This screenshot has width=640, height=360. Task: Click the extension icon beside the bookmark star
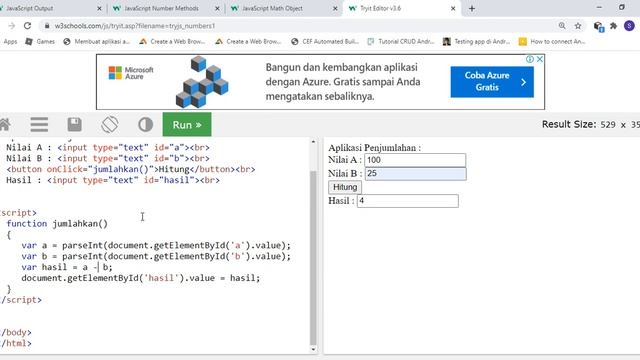pos(599,27)
